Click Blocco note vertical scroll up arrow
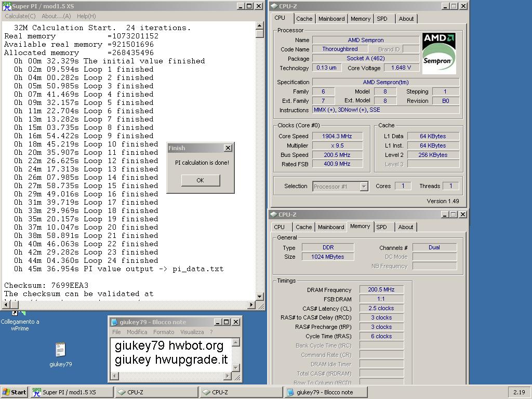Screen dimensions: 532x399 click(x=236, y=342)
